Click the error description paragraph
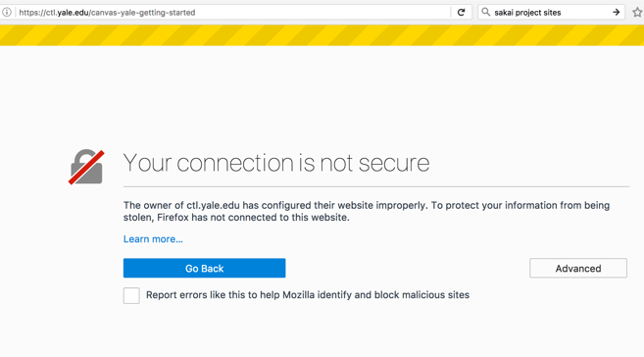 [x=367, y=211]
